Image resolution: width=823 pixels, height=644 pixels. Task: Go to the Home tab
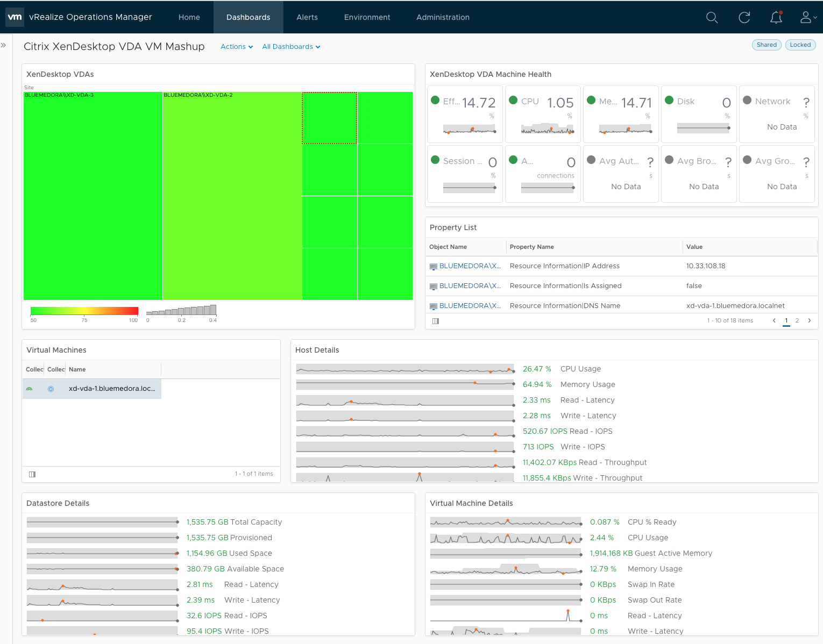click(189, 17)
